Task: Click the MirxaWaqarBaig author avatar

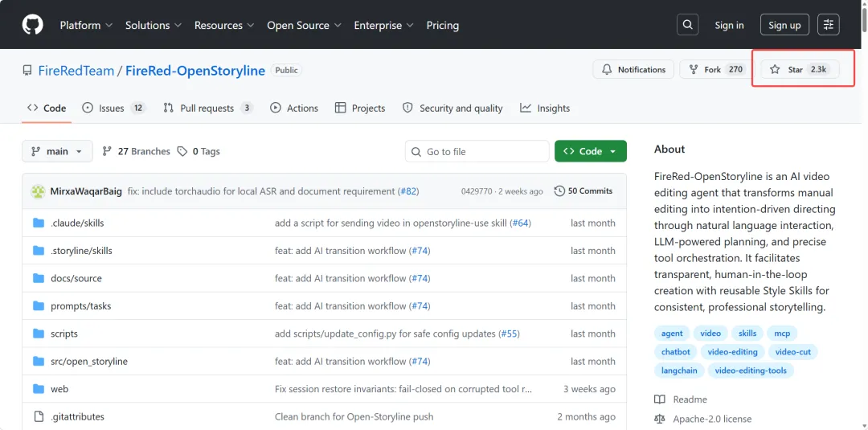Action: point(38,191)
